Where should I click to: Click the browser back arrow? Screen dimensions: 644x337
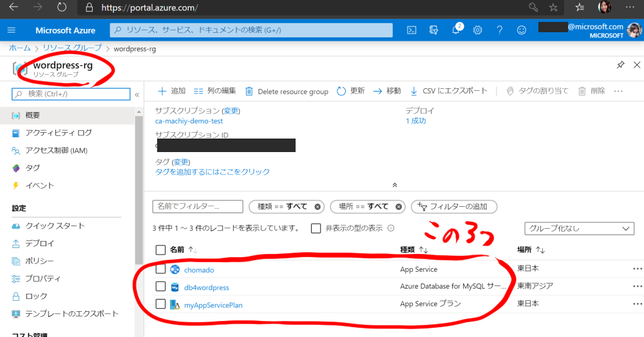pos(14,7)
